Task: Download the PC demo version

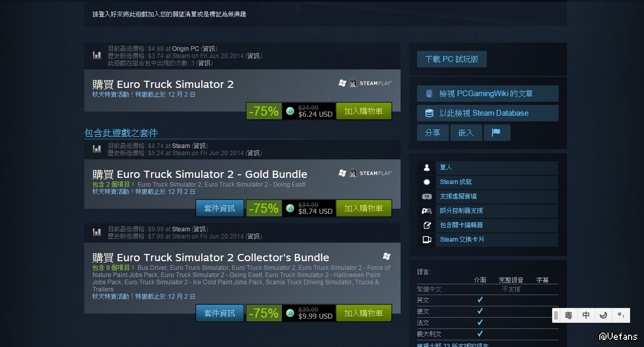Action: point(452,59)
